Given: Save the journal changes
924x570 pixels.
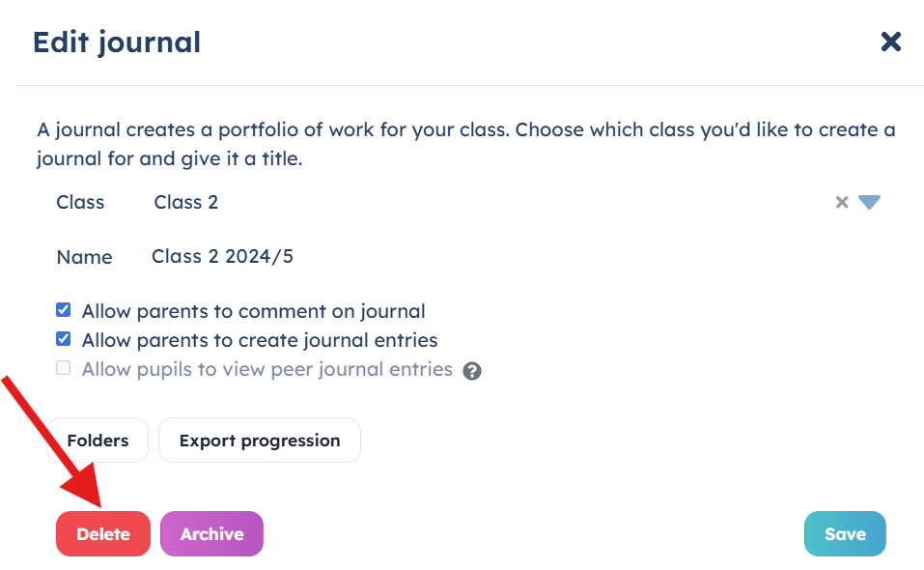Looking at the screenshot, I should 845,534.
